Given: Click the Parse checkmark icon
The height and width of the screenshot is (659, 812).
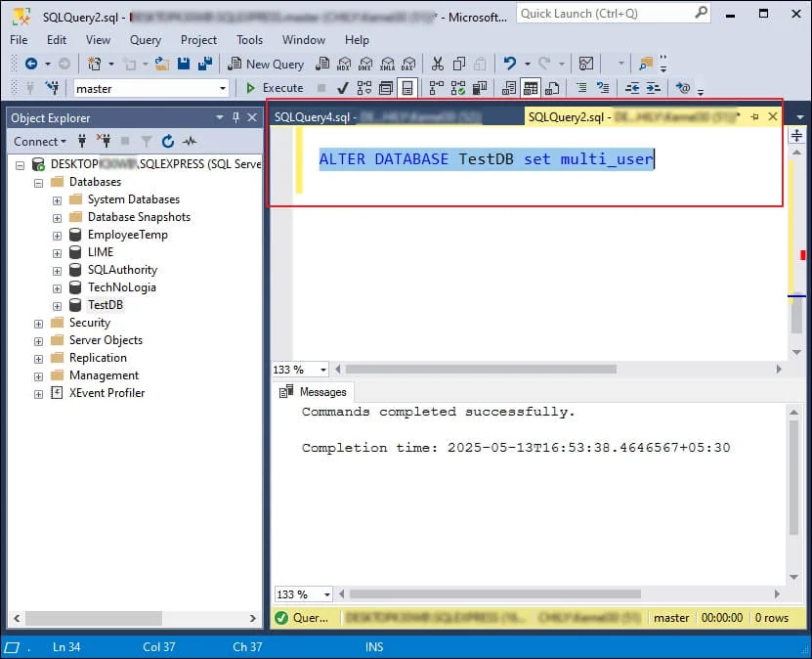Looking at the screenshot, I should click(342, 88).
